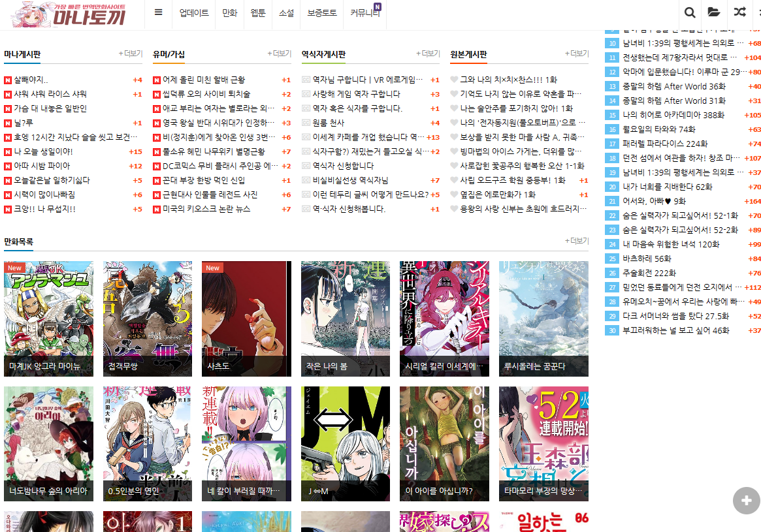This screenshot has height=532, width=761.
Task: Click 더보기 next to 역식자게시판
Action: click(x=428, y=54)
